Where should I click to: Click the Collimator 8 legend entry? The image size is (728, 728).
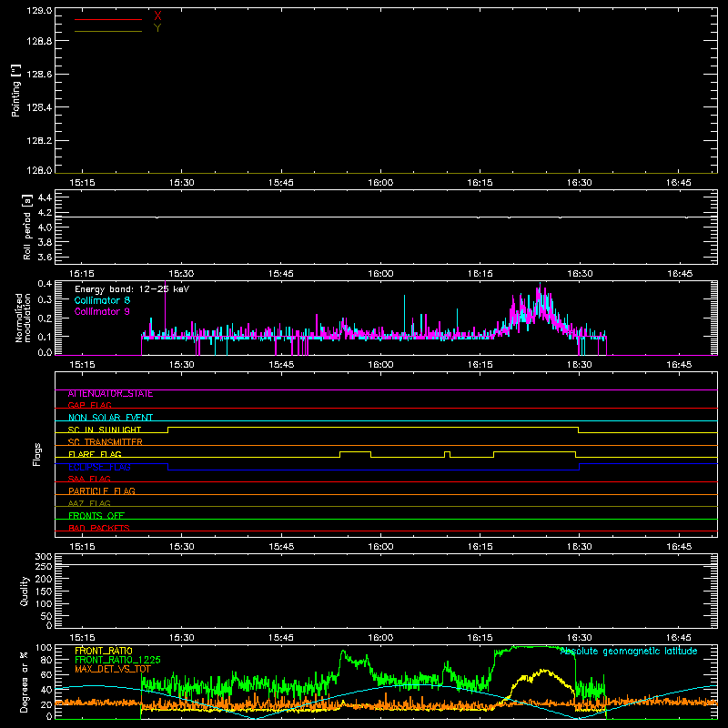point(102,300)
